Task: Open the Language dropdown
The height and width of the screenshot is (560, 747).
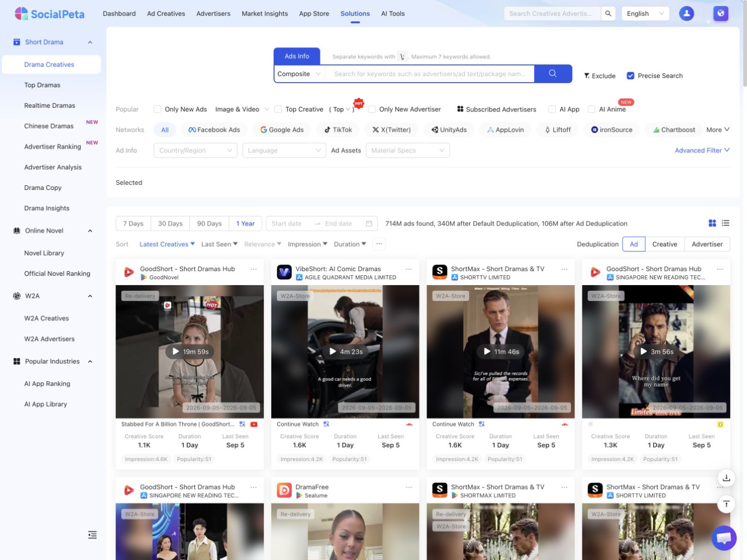Action: (284, 150)
